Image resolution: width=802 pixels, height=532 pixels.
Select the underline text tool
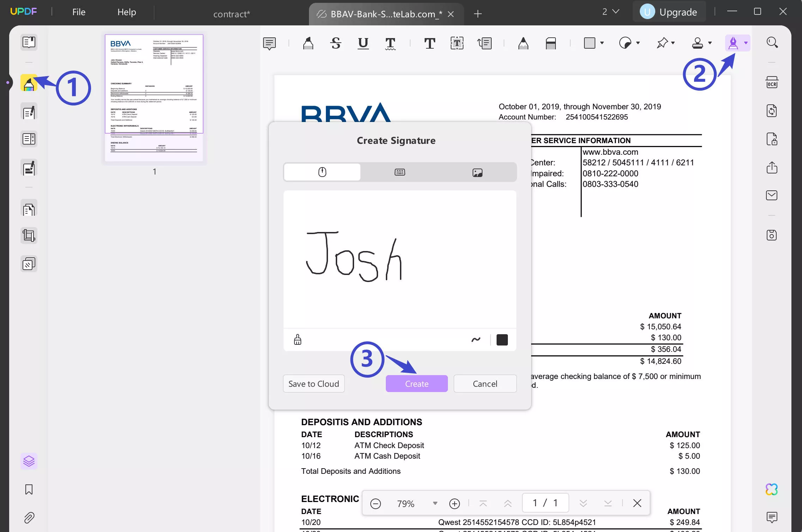pyautogui.click(x=363, y=43)
